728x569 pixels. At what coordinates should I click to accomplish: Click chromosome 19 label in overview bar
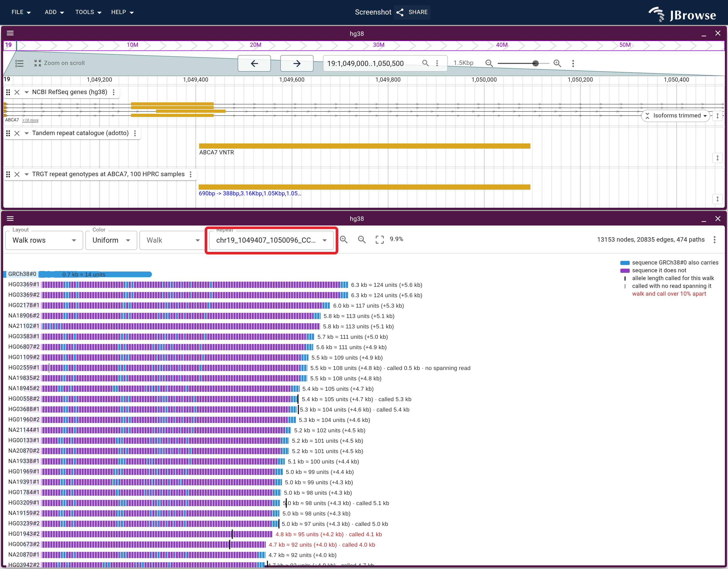pos(8,45)
